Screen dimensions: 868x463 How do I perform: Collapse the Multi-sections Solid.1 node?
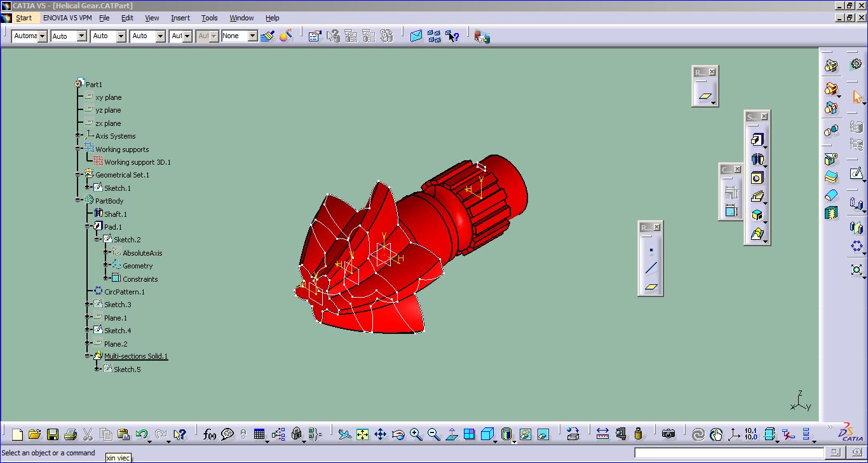(88, 356)
